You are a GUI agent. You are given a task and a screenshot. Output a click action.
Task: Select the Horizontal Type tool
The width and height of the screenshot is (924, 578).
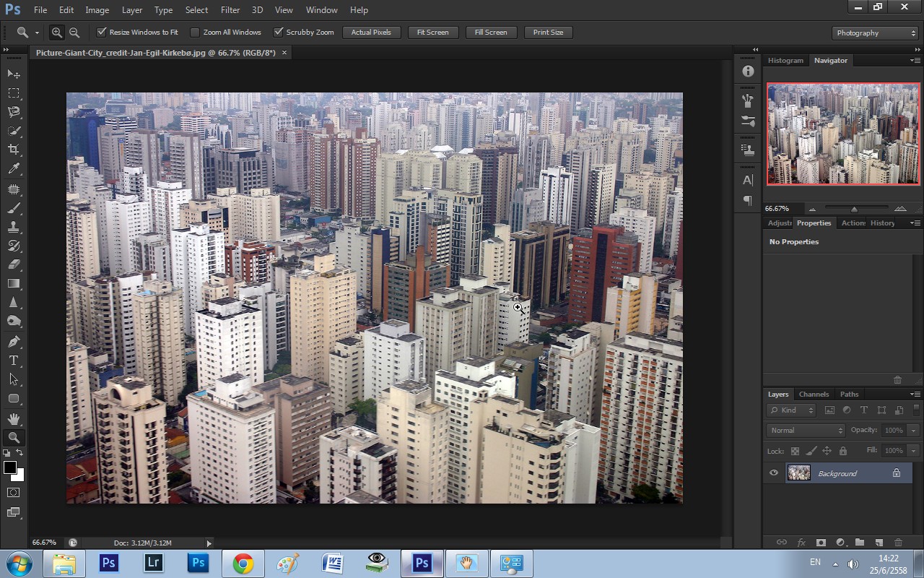click(x=14, y=360)
